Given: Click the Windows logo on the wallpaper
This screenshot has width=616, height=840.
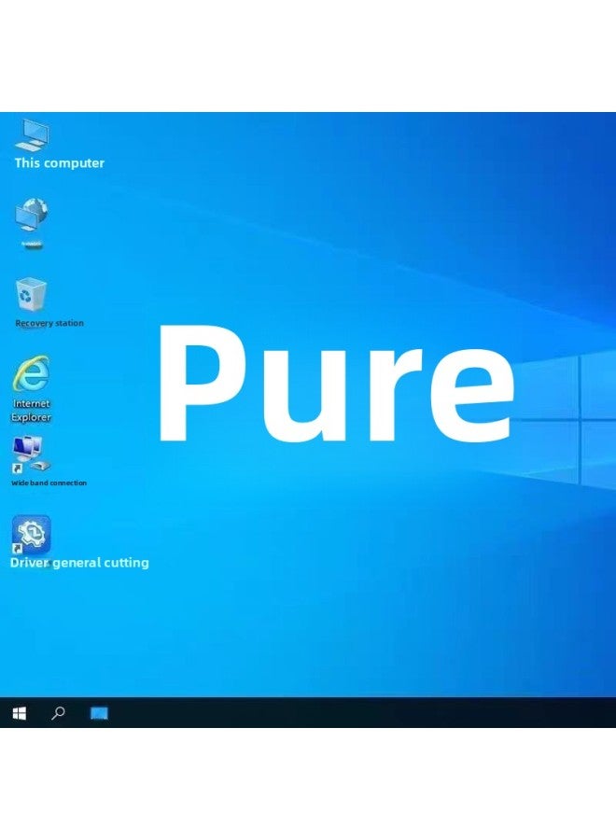Looking at the screenshot, I should pos(569,420).
